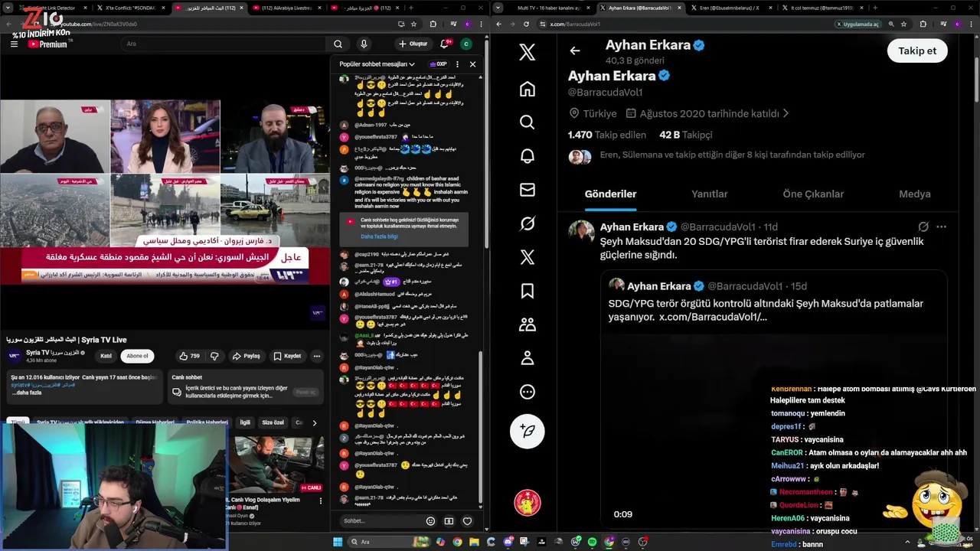The image size is (980, 551).
Task: Expand description with ...daha fazla
Action: pyautogui.click(x=28, y=393)
